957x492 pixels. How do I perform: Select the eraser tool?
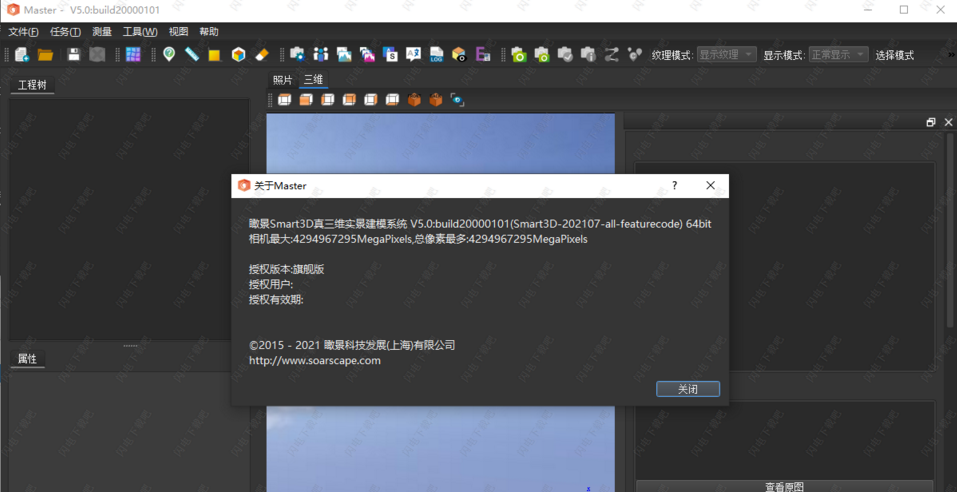(x=261, y=55)
